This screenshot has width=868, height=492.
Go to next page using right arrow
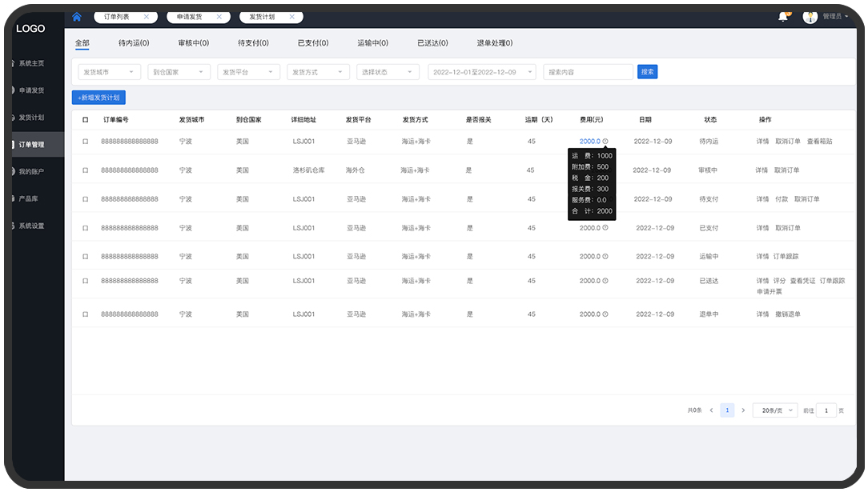743,410
